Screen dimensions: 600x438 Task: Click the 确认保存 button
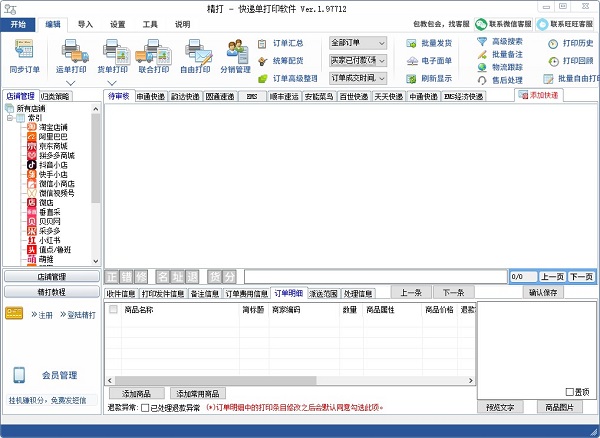click(543, 293)
